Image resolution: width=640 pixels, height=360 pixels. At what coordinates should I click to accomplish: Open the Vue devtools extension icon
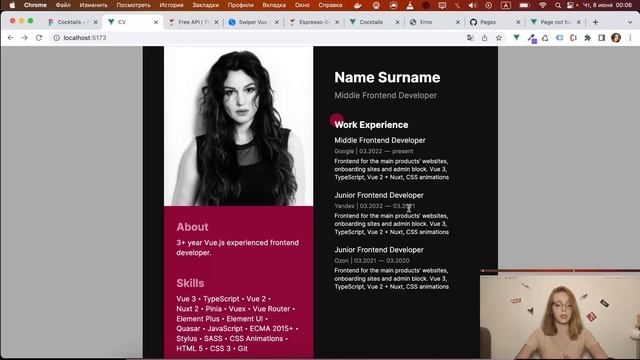[x=516, y=38]
